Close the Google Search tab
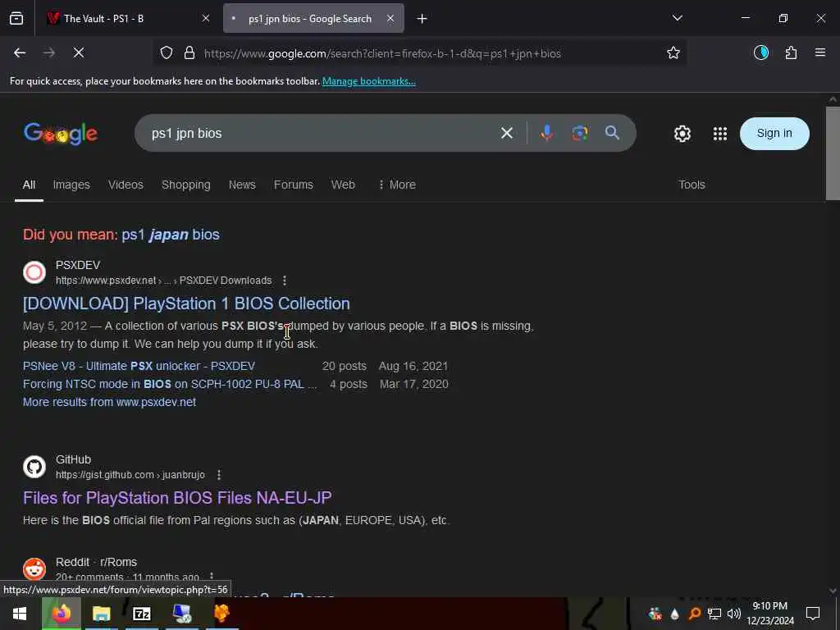This screenshot has width=840, height=630. [390, 19]
